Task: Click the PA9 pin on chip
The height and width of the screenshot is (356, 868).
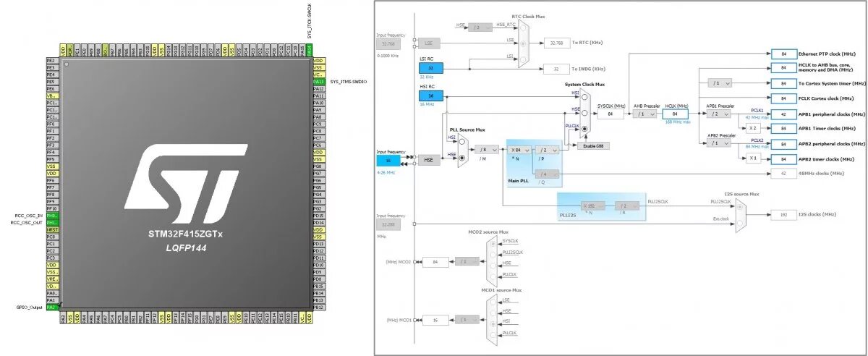Action: coord(318,110)
